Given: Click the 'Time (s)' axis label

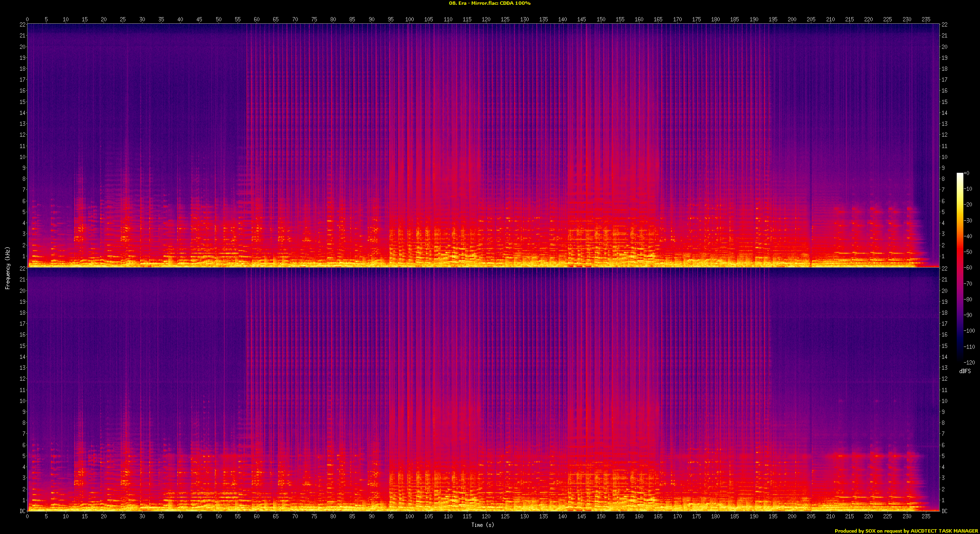Looking at the screenshot, I should point(483,525).
